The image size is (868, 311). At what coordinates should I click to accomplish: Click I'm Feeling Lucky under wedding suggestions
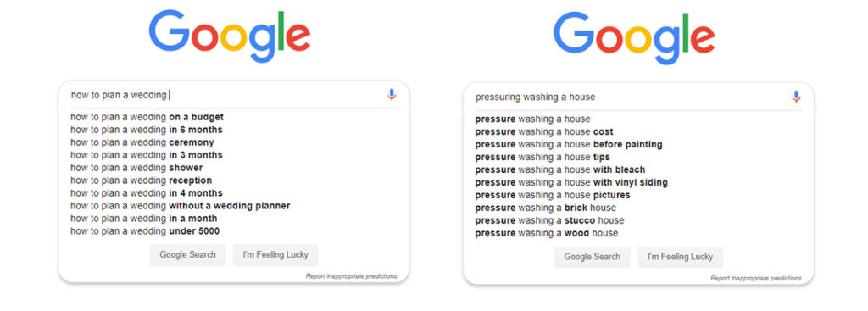[x=275, y=255]
